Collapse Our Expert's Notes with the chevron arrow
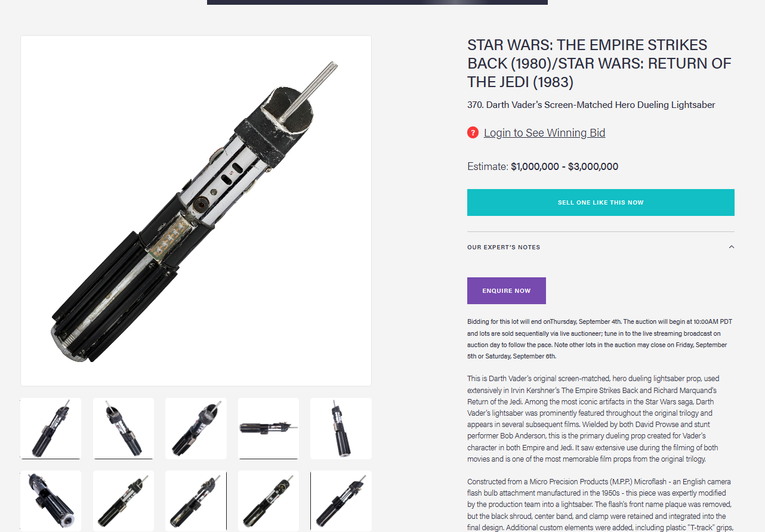This screenshot has height=532, width=765. [732, 247]
